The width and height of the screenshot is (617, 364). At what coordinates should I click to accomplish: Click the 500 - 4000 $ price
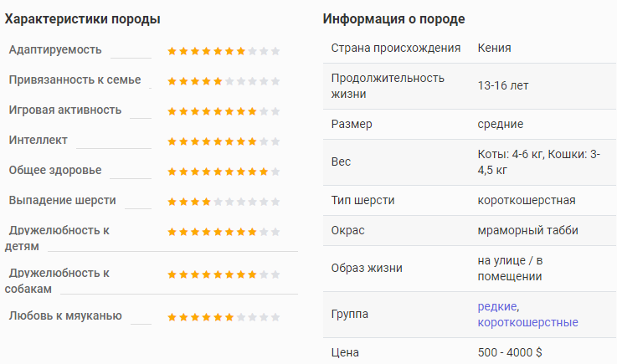[510, 352]
